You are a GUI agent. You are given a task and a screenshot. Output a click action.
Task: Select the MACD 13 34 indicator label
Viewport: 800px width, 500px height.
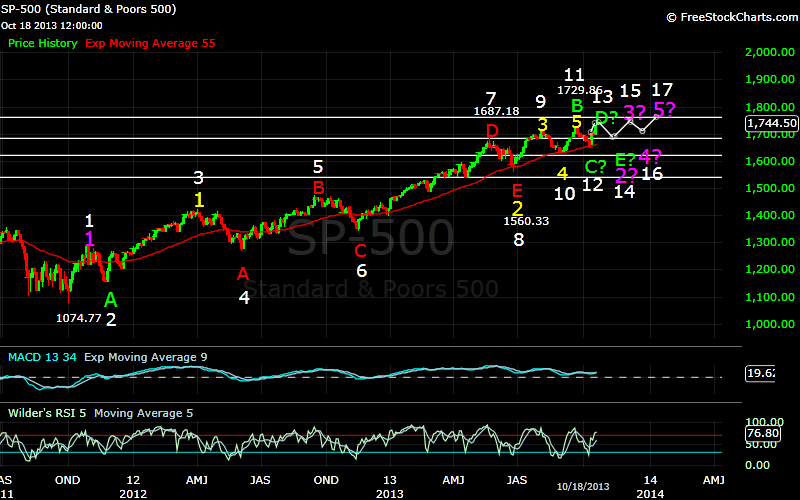click(42, 357)
